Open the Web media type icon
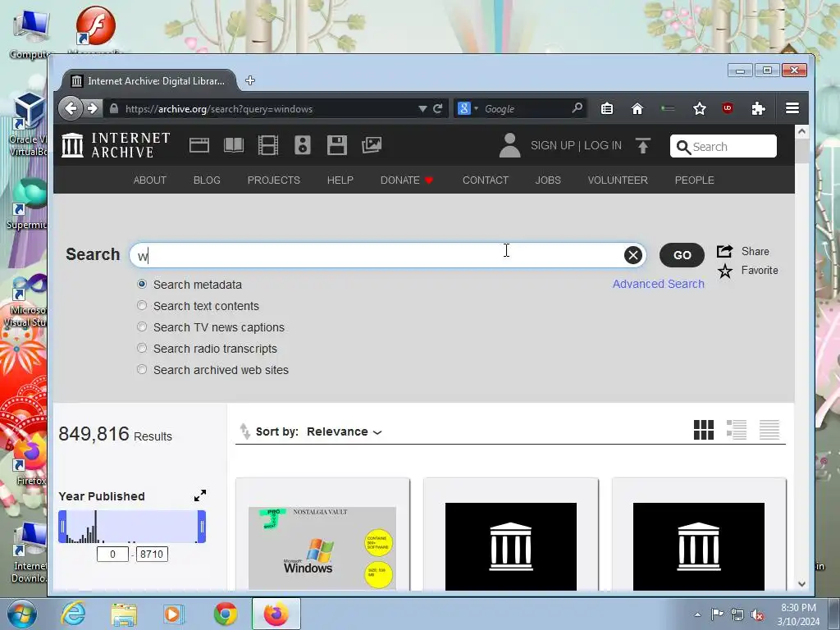Viewport: 840px width, 630px height. (199, 145)
